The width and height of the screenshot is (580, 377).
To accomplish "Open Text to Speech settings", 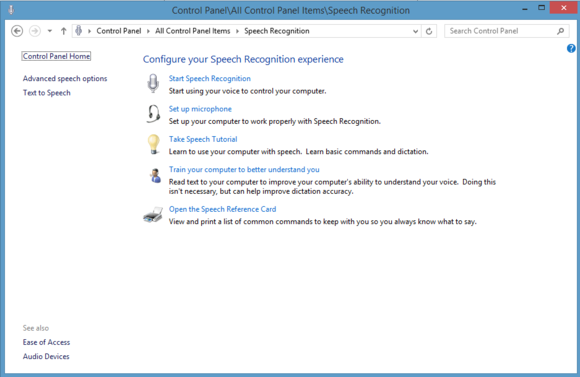I will (x=47, y=93).
